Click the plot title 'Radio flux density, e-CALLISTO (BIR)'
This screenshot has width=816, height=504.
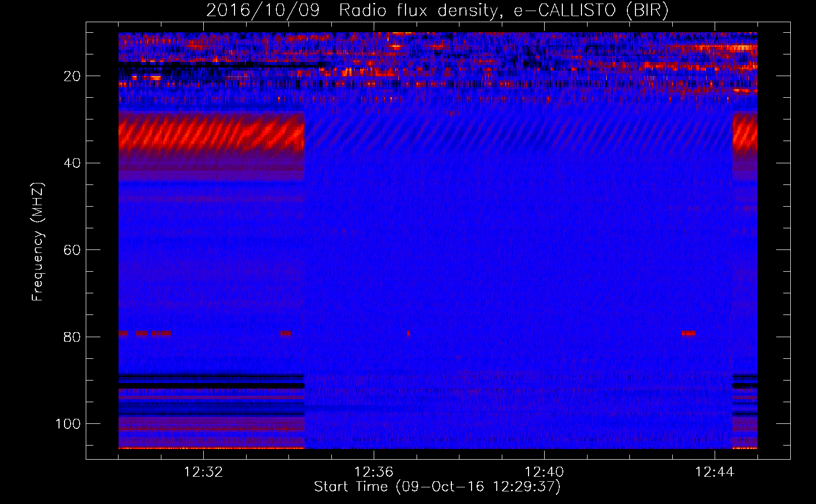click(503, 11)
